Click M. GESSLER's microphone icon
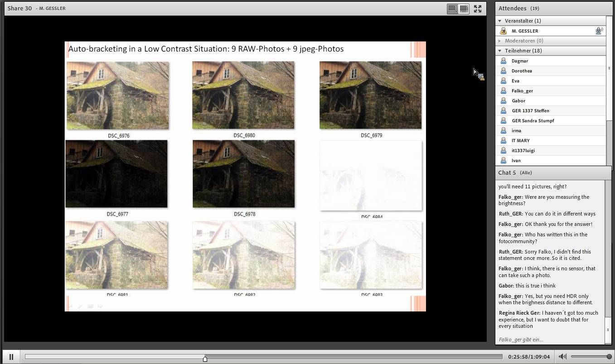This screenshot has height=364, width=615. 599,31
